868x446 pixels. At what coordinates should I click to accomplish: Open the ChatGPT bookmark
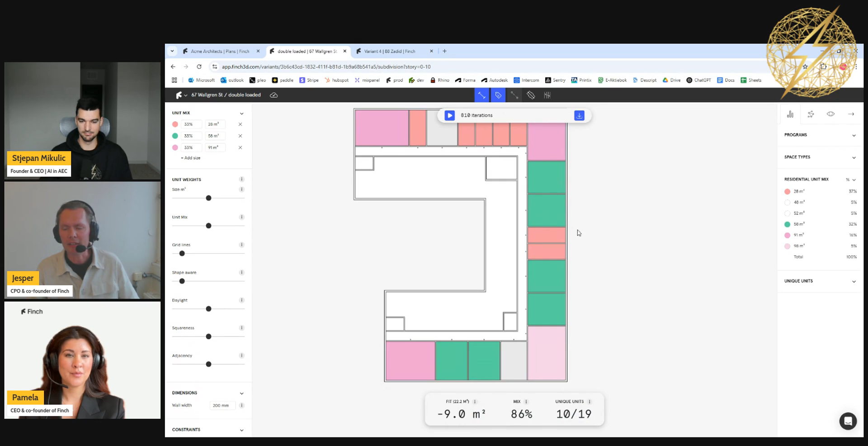pyautogui.click(x=698, y=81)
